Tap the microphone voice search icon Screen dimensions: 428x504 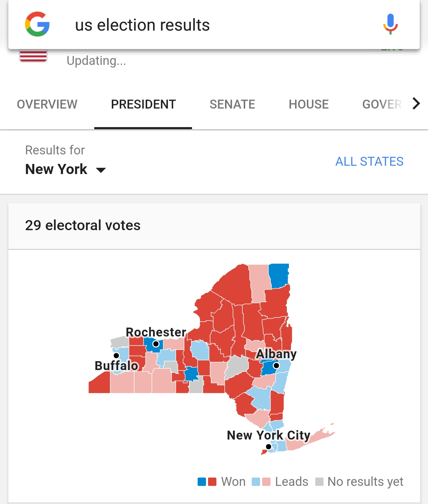[x=390, y=24]
